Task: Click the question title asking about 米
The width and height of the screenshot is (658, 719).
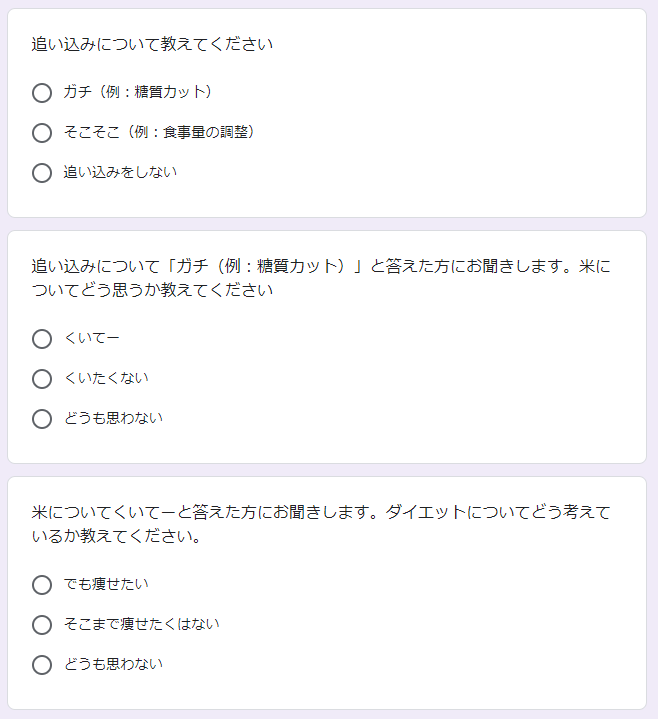Action: click(320, 278)
